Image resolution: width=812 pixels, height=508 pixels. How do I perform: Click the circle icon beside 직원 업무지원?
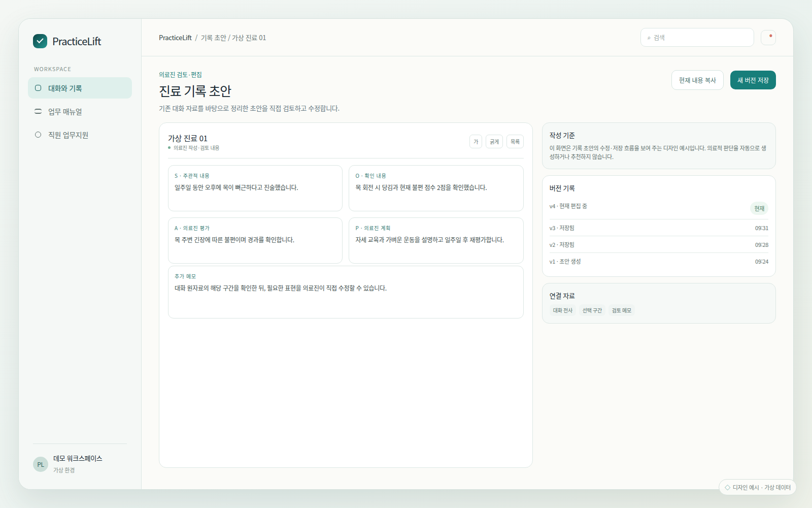[x=38, y=135]
